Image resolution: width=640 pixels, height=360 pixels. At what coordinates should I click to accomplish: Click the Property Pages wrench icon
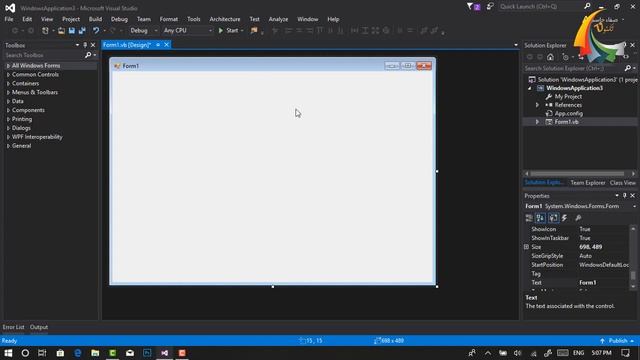(578, 218)
